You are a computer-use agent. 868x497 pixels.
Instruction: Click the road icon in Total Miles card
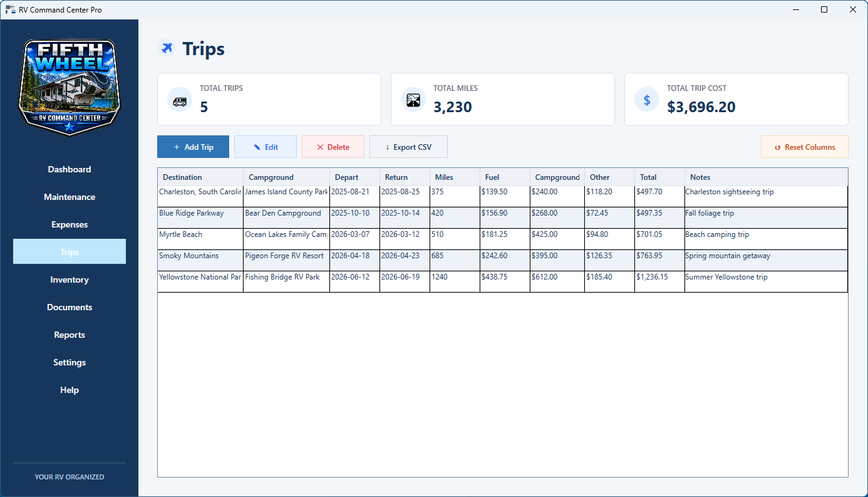[413, 100]
